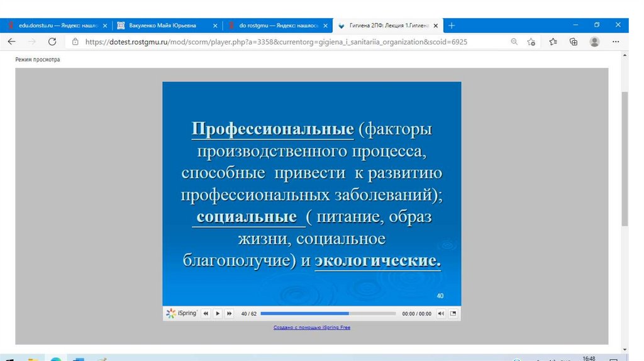Toggle fullscreen mode in the iSpring player
644x361 pixels.
pos(453,313)
